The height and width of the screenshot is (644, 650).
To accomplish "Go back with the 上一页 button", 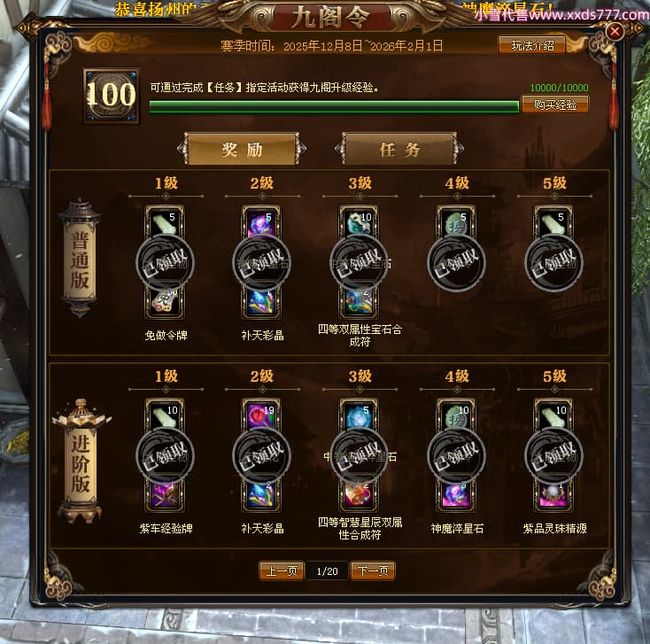I will pos(282,571).
